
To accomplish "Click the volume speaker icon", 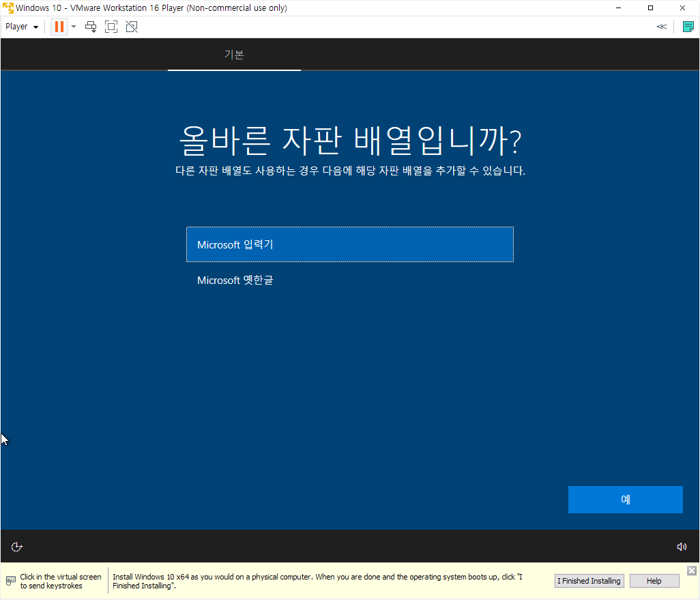I will coord(682,547).
